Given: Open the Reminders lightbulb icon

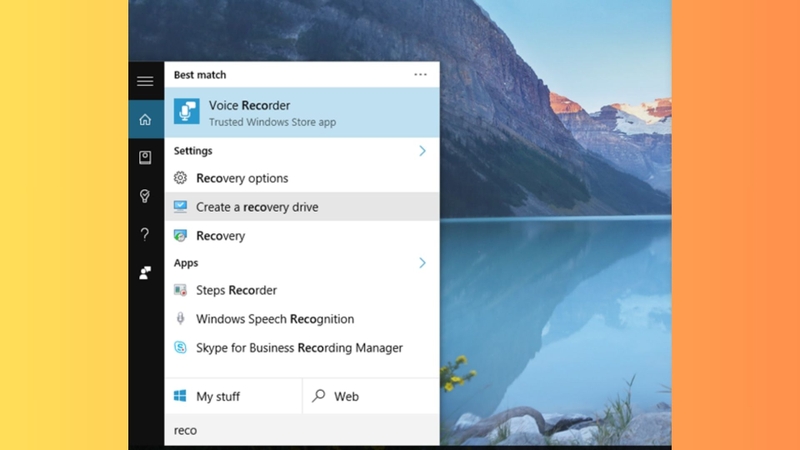Looking at the screenshot, I should click(x=145, y=196).
